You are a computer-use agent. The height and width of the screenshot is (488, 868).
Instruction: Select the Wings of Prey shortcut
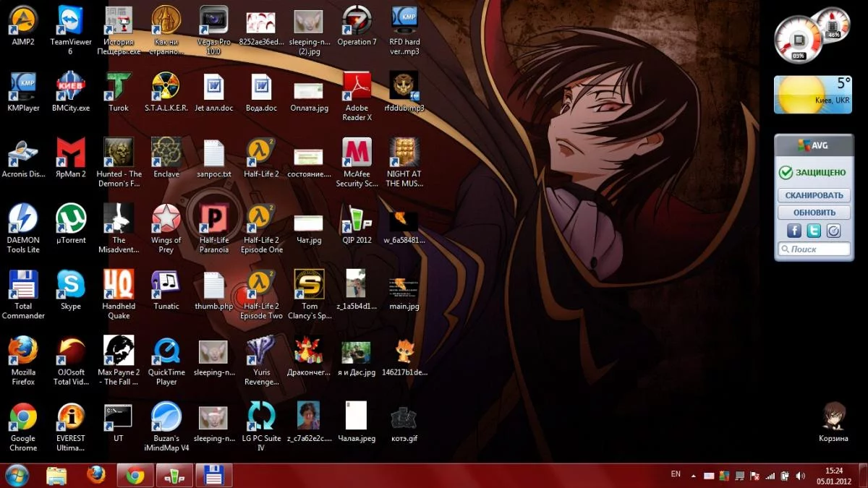coord(166,228)
